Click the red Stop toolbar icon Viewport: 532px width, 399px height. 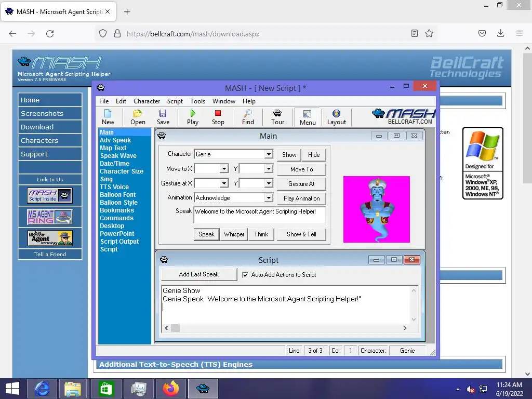pos(218,117)
